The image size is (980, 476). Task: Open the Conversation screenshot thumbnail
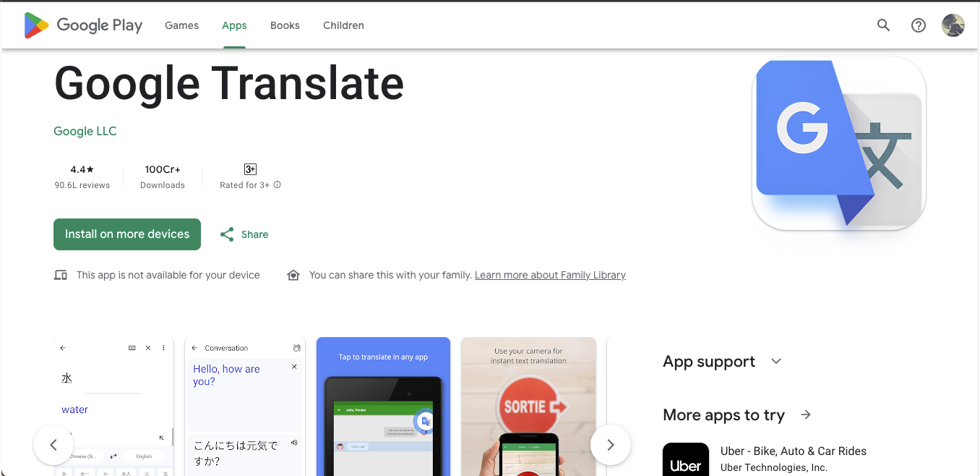[x=244, y=407]
